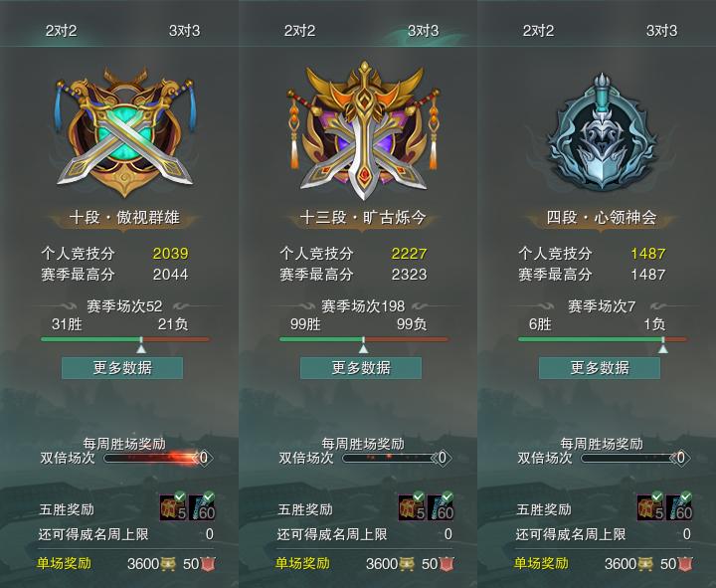Click the 双倍场次 progress bar in middle panel

pyautogui.click(x=391, y=458)
